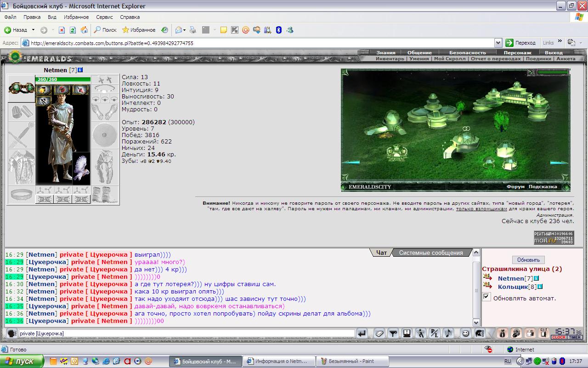Open the "пуск" Start button
Viewport: 588px width, 368px height.
(23, 361)
